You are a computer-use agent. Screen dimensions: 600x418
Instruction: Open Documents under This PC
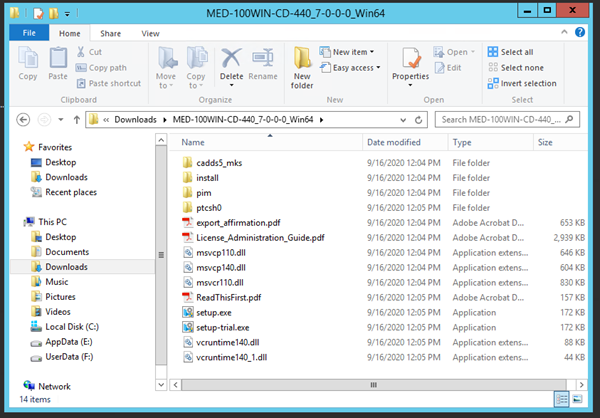[x=67, y=251]
